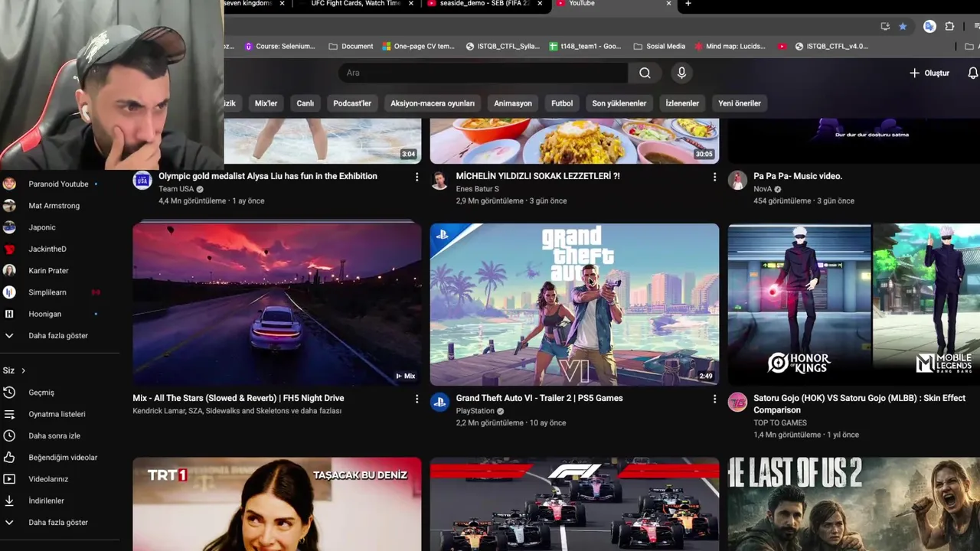980x551 pixels.
Task: Play the Satoru Gojo comparison thumbnail
Action: pos(854,305)
